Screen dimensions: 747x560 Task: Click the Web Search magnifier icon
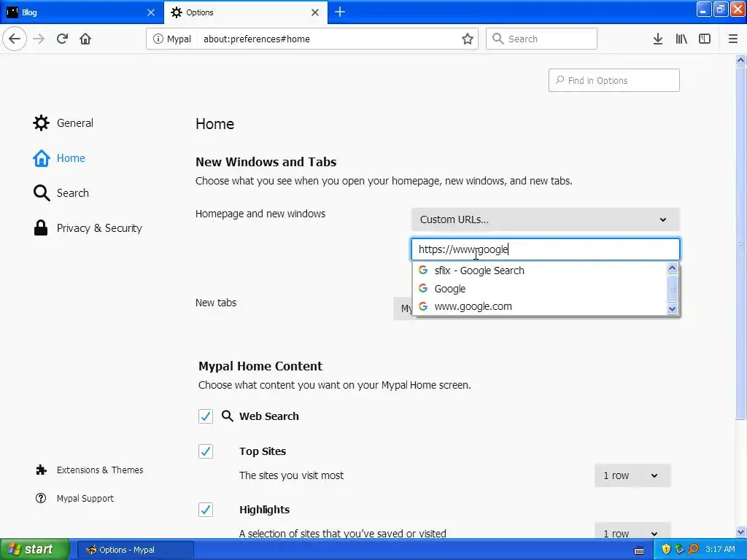pyautogui.click(x=228, y=416)
